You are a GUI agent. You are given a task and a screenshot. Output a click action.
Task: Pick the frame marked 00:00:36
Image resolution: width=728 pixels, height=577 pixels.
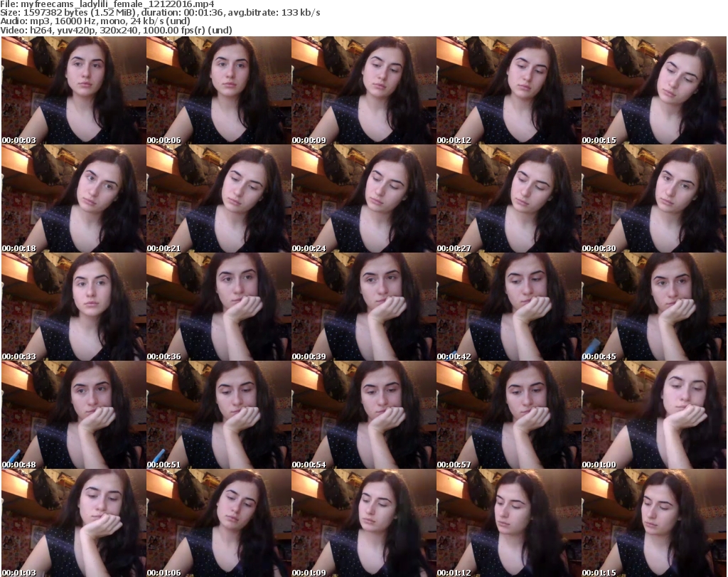tap(219, 307)
